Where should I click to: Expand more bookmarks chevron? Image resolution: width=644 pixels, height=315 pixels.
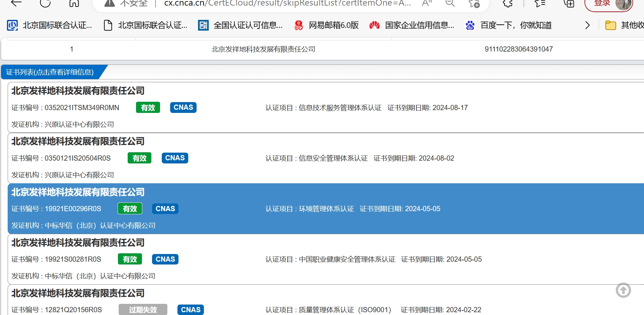[x=587, y=25]
